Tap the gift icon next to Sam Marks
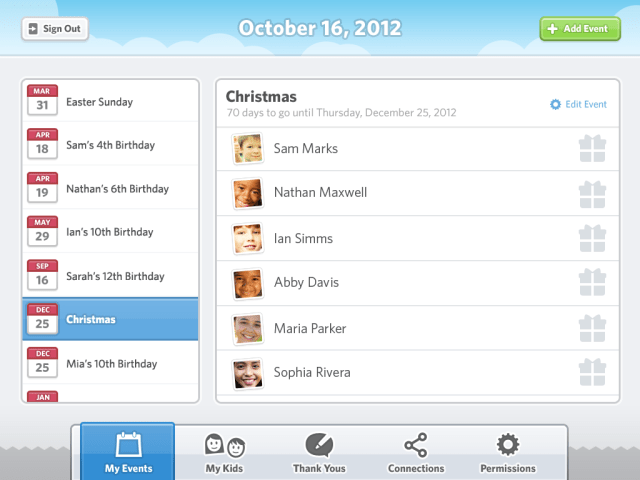Image resolution: width=640 pixels, height=480 pixels. [592, 149]
